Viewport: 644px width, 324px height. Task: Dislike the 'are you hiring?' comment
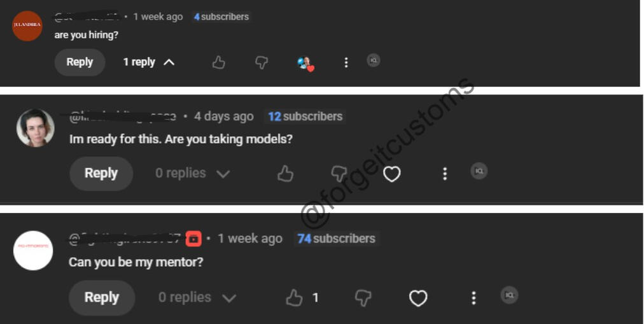[262, 62]
